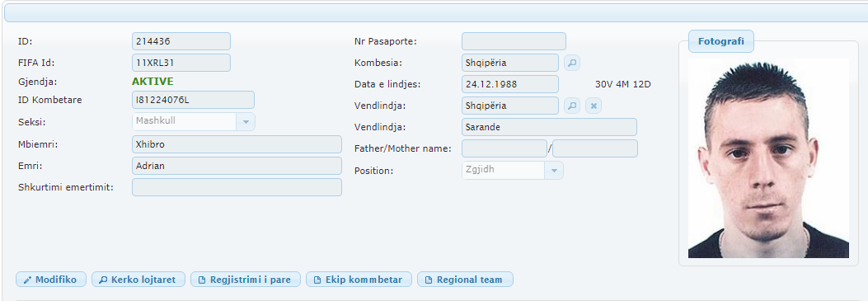Image resolution: width=868 pixels, height=301 pixels.
Task: Click the Kerko lojtaret button
Action: pyautogui.click(x=138, y=280)
